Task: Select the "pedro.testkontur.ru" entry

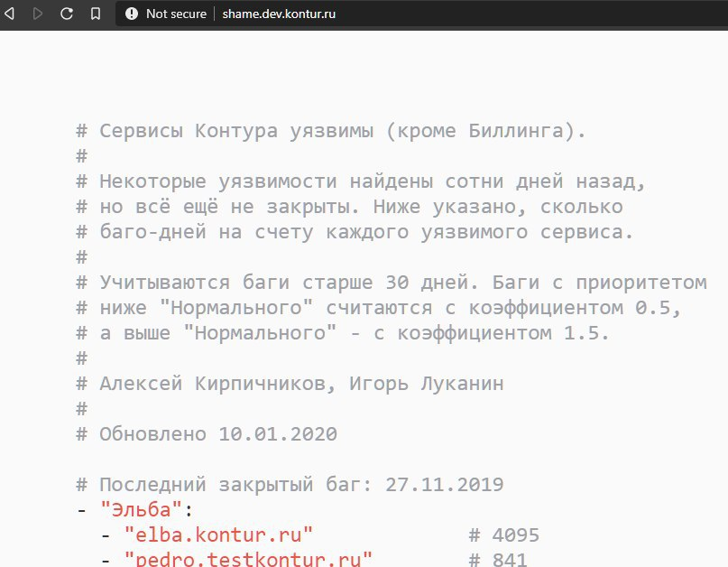Action: coord(248,559)
